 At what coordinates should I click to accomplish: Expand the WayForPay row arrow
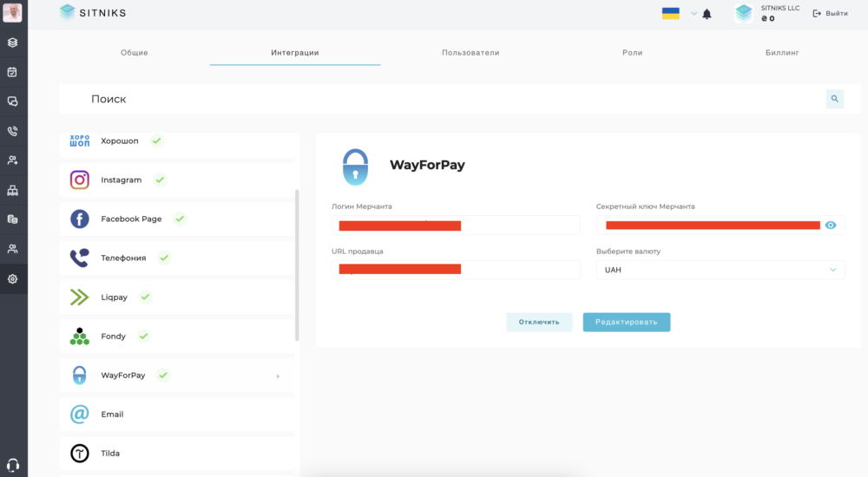coord(278,376)
